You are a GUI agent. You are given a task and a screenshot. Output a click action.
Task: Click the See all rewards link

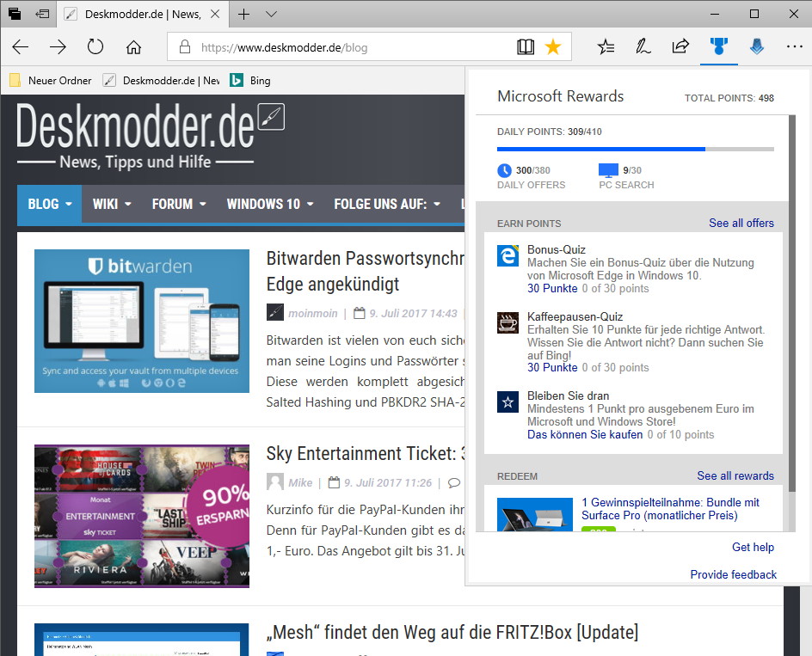click(x=735, y=475)
